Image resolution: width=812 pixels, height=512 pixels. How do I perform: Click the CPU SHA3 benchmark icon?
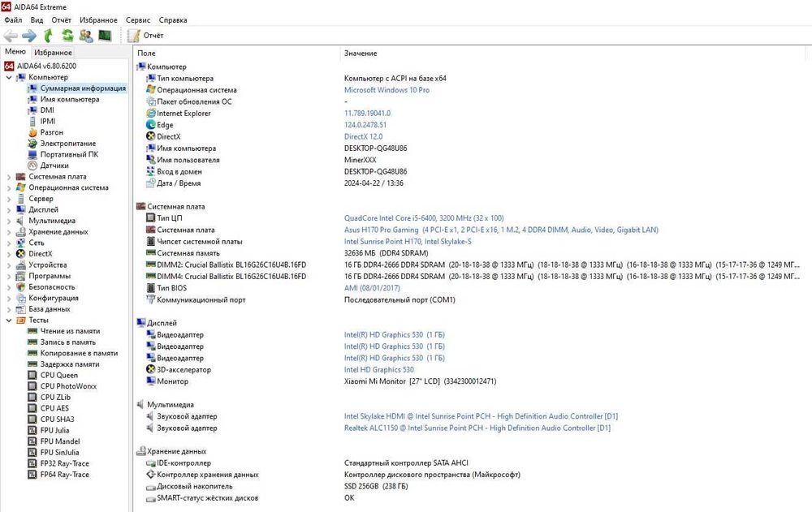click(32, 419)
